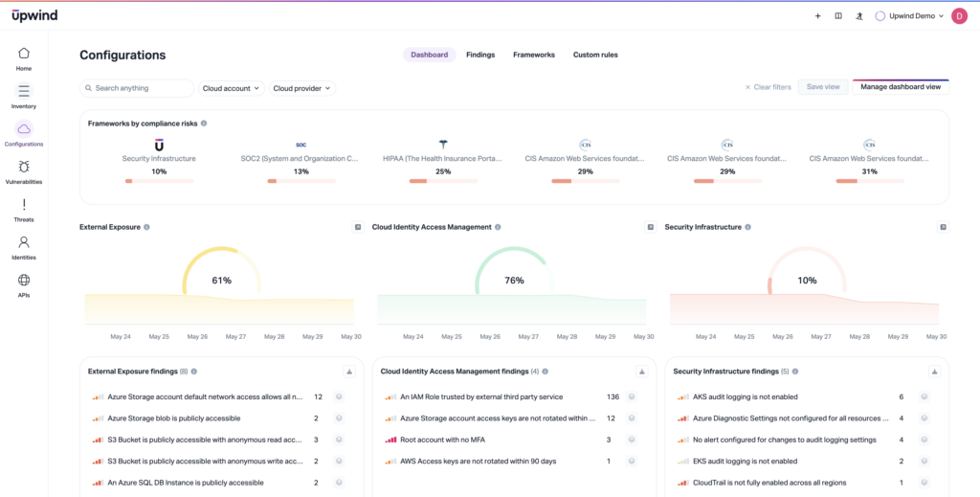Open finding Azure Diagnostic Settings not configured
The image size is (980, 497).
(791, 418)
